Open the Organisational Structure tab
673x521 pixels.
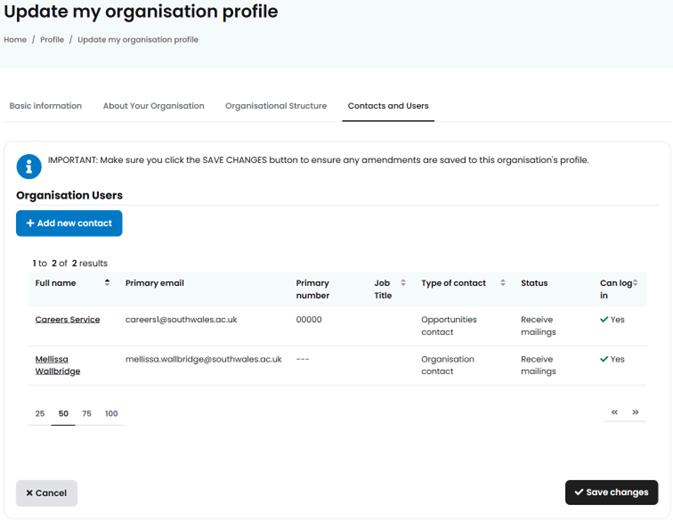click(276, 106)
